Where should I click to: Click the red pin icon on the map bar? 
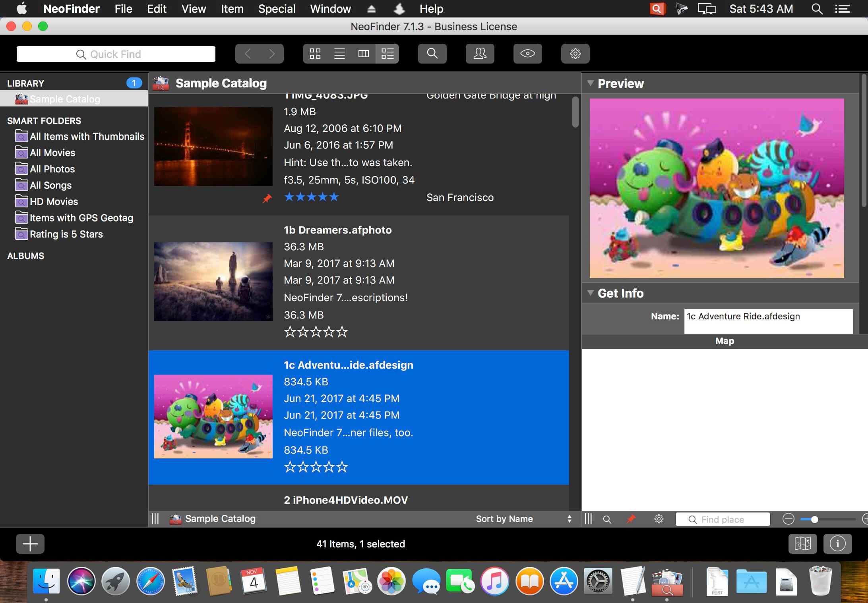pyautogui.click(x=631, y=519)
